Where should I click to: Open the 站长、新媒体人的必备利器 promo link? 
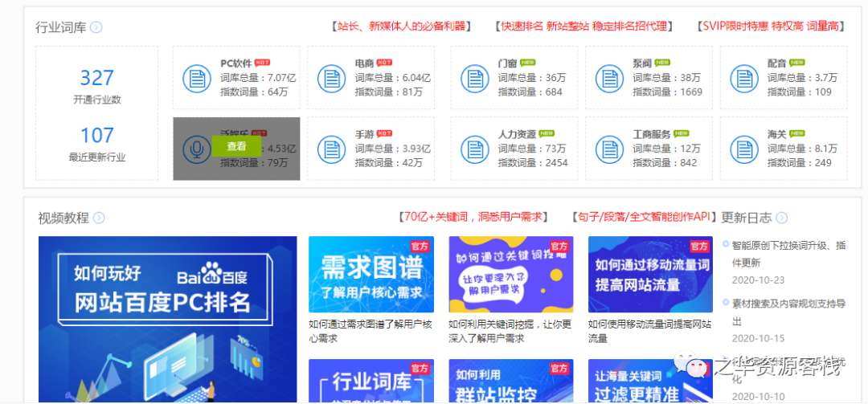[x=401, y=26]
